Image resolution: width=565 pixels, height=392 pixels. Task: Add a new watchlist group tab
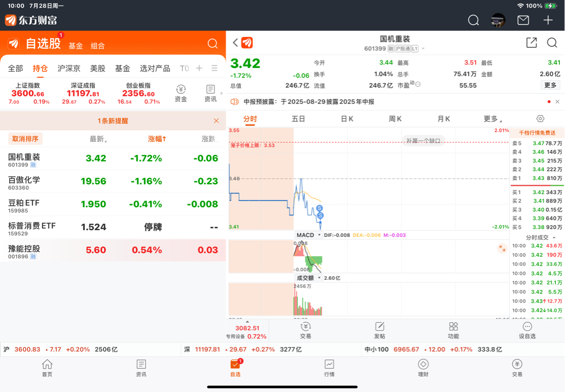[x=199, y=68]
